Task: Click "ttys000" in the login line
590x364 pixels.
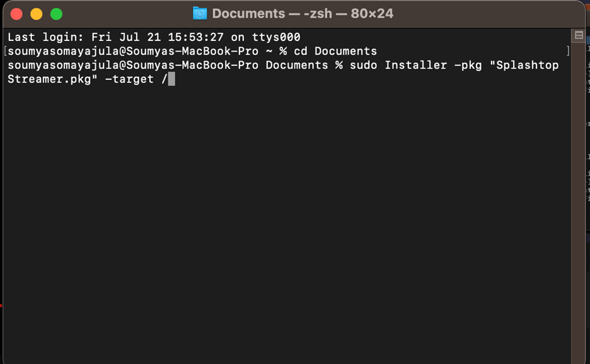Action: (x=276, y=37)
